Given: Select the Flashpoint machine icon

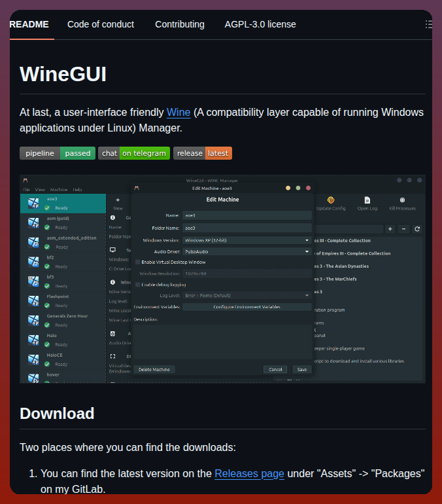Looking at the screenshot, I should click(33, 301).
